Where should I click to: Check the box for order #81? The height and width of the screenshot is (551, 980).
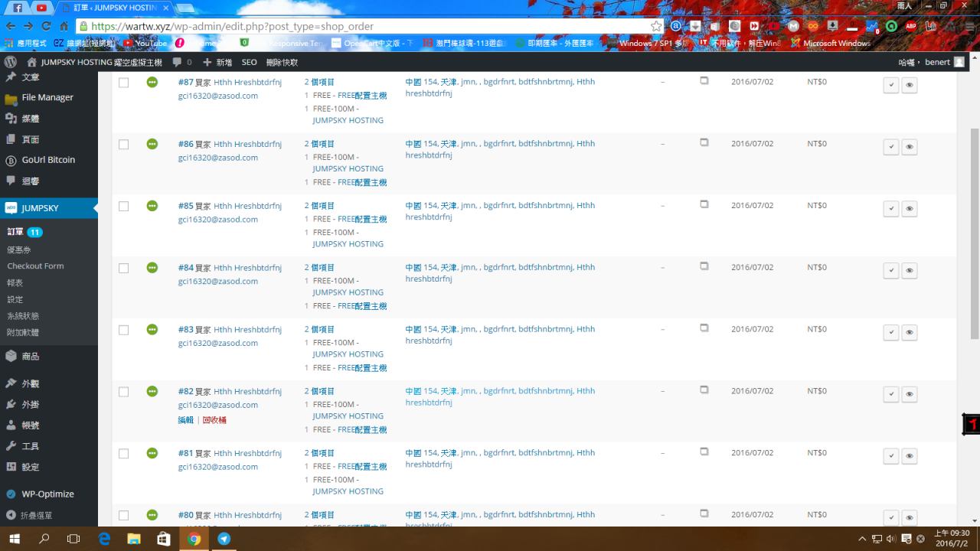tap(123, 454)
